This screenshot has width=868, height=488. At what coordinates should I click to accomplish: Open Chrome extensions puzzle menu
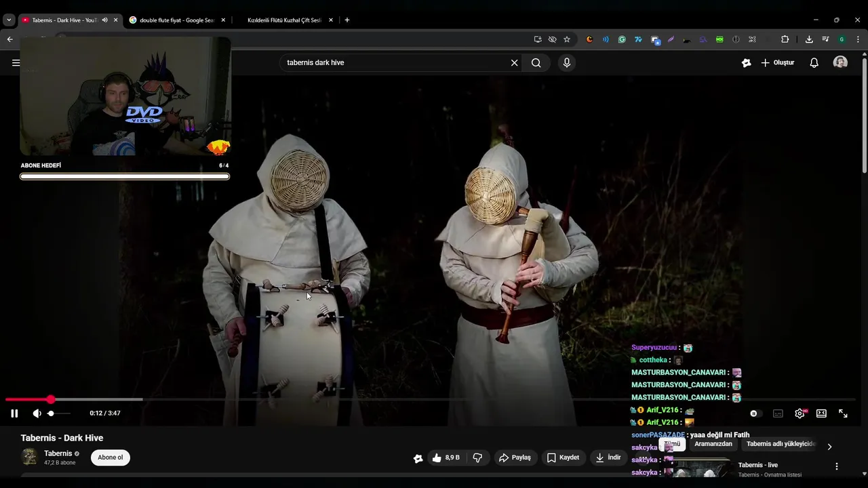coord(785,39)
